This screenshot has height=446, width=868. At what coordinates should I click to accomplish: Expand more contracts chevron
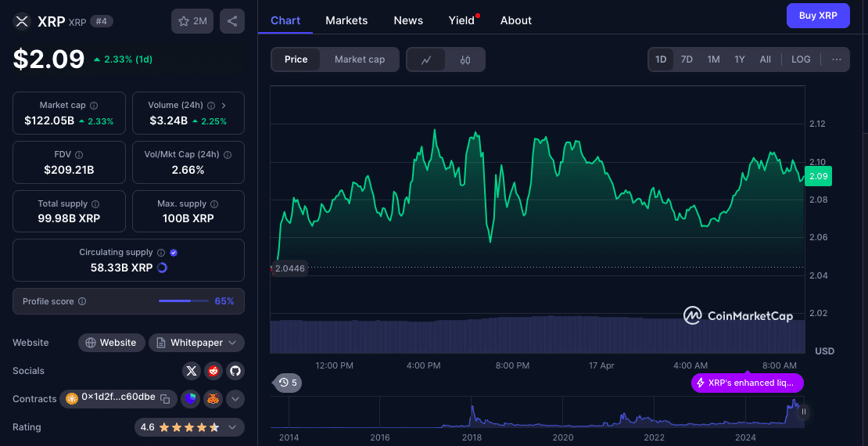point(235,398)
